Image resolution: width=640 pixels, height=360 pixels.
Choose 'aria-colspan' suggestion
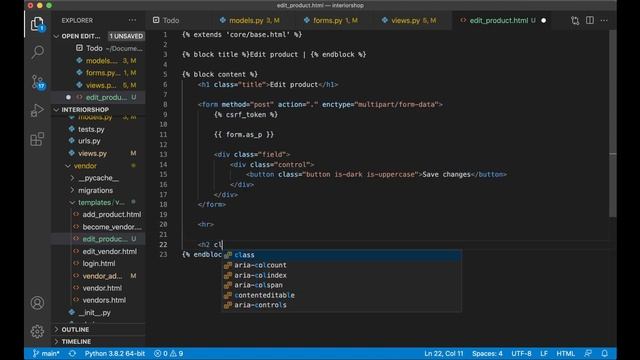[x=342, y=285]
